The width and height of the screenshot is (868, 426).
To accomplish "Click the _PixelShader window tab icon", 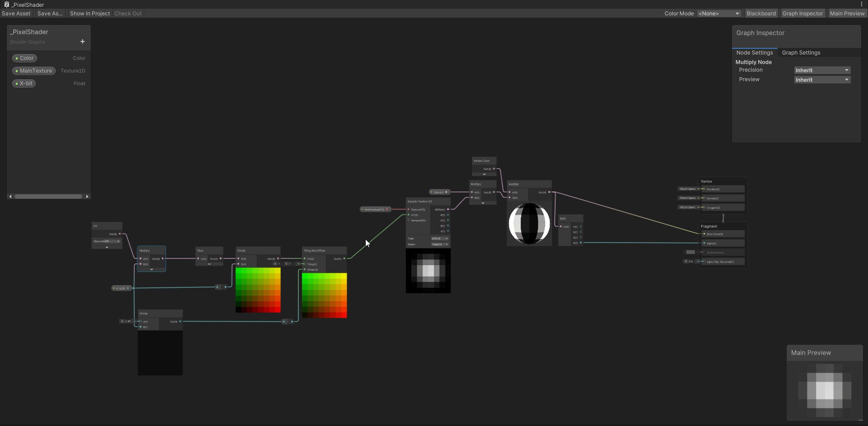I will [6, 5].
